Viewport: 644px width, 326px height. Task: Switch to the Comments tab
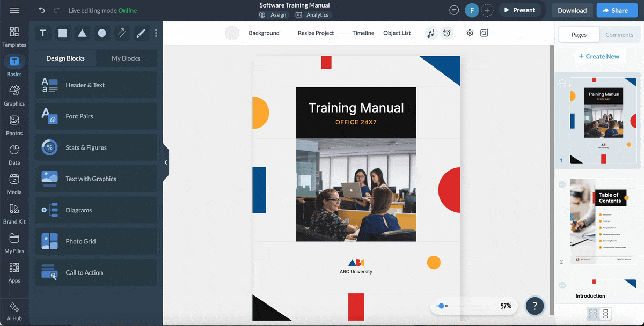point(619,34)
